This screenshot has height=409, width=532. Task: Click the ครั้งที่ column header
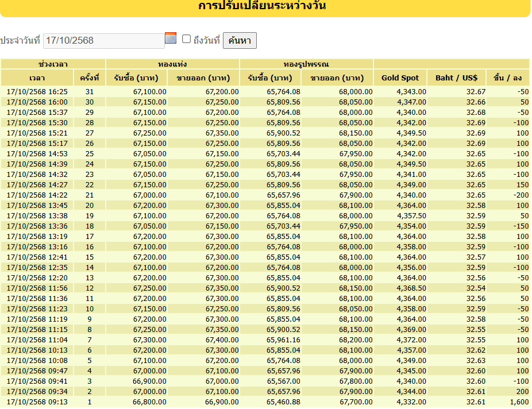[x=90, y=78]
